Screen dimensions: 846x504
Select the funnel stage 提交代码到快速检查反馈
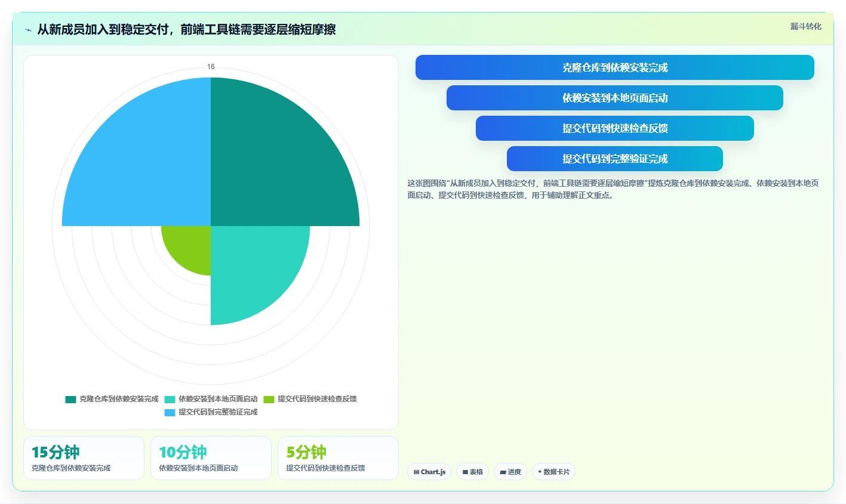pos(614,128)
